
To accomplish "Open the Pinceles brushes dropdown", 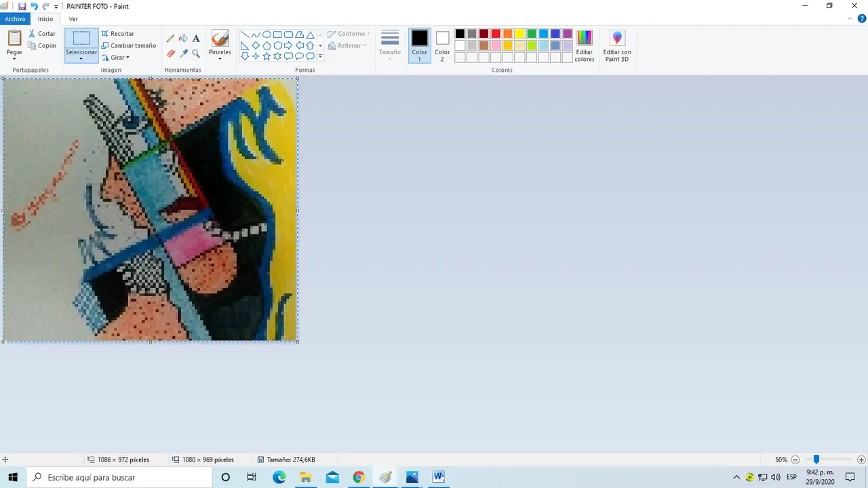I will click(220, 46).
